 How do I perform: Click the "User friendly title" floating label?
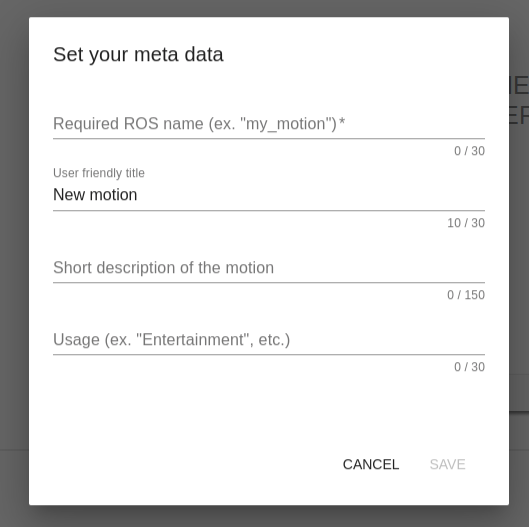99,173
